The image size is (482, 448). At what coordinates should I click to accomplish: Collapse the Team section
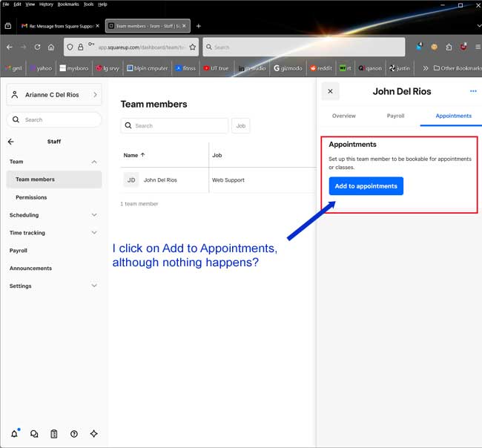(x=94, y=162)
